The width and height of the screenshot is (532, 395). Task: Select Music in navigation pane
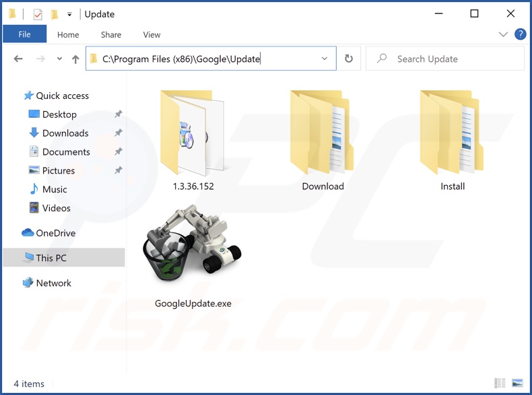click(55, 189)
